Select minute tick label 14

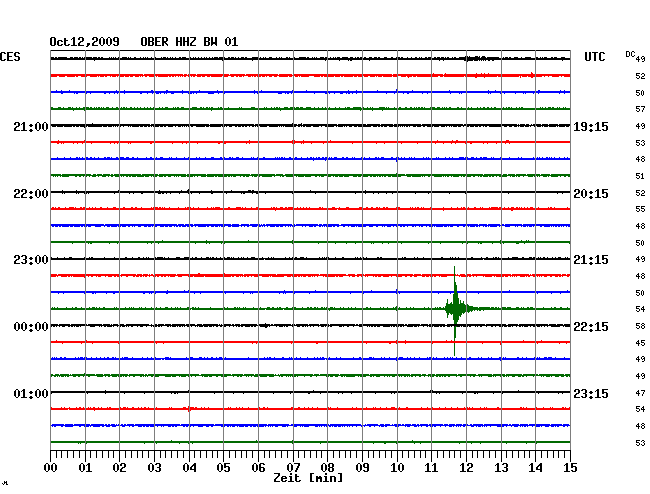tap(535, 468)
